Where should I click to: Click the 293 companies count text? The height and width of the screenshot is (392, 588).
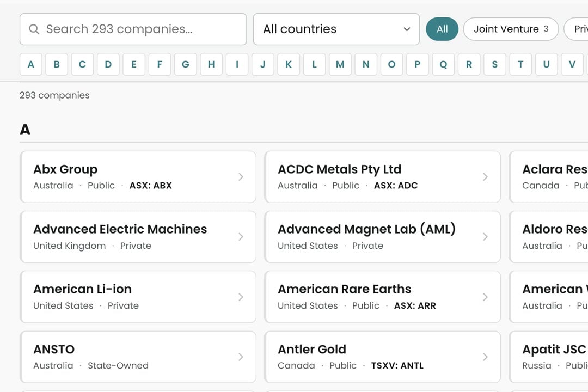point(54,95)
